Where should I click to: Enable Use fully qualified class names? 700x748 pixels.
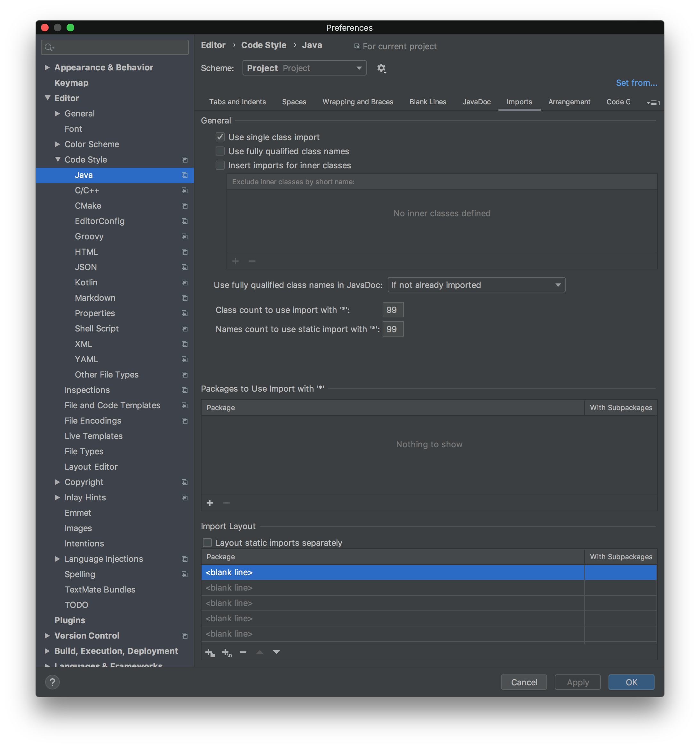pyautogui.click(x=220, y=151)
